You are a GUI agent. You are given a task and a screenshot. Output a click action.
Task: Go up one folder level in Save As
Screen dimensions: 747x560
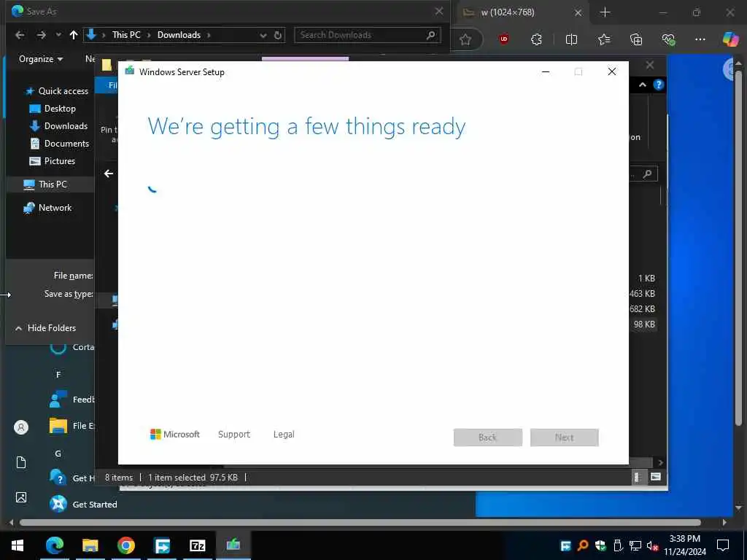[74, 35]
